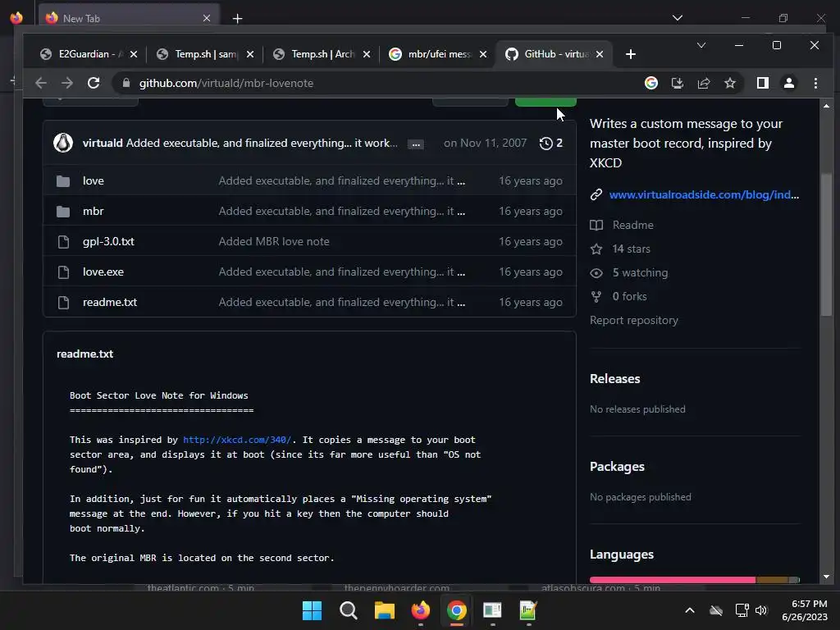Open Chrome tab search chevron
The width and height of the screenshot is (840, 630).
coord(701,45)
